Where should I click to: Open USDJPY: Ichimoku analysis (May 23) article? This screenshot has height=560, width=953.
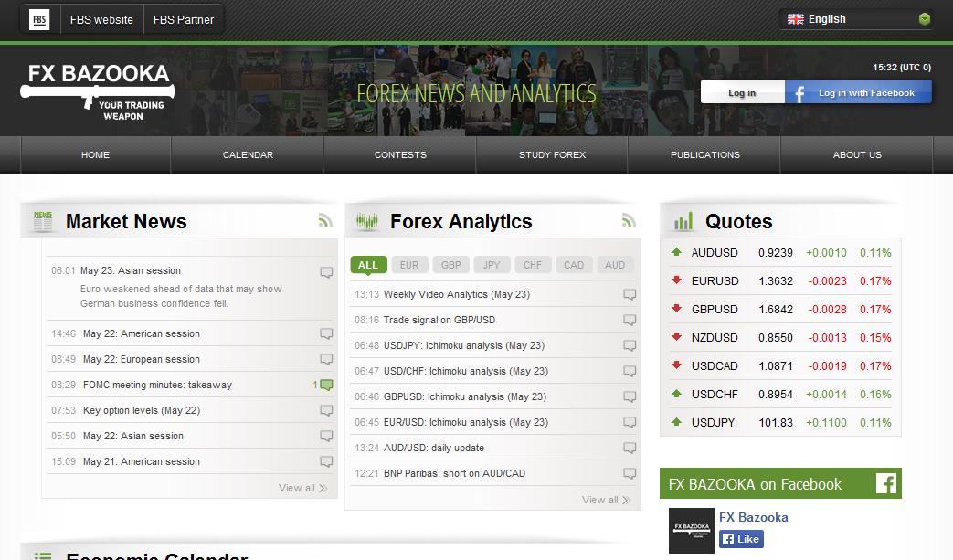[464, 345]
